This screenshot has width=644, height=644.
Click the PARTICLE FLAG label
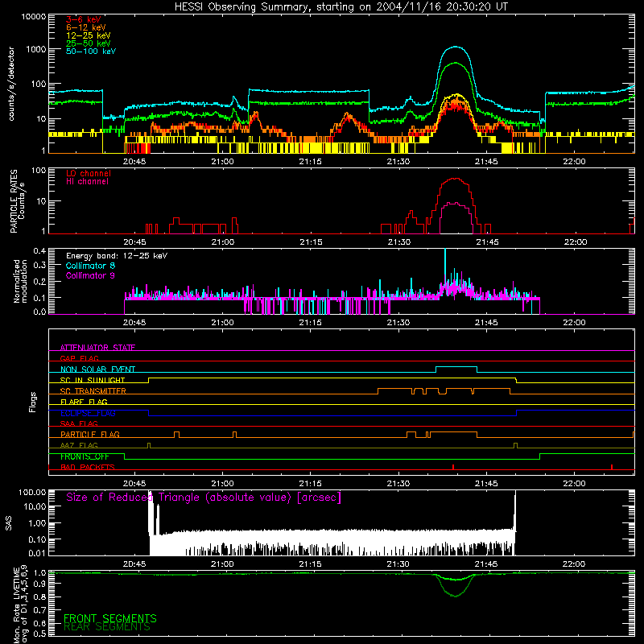point(90,434)
